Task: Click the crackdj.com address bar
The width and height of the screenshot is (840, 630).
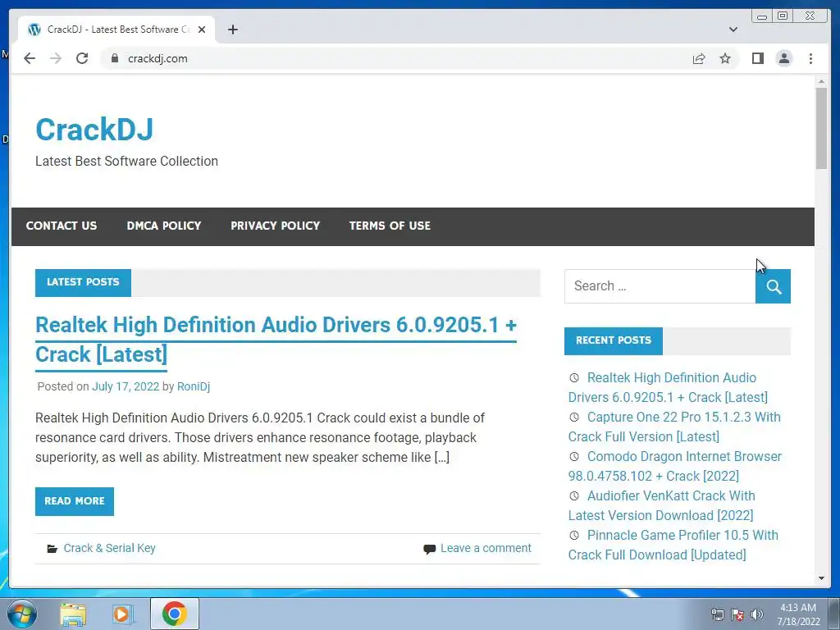Action: pos(396,58)
